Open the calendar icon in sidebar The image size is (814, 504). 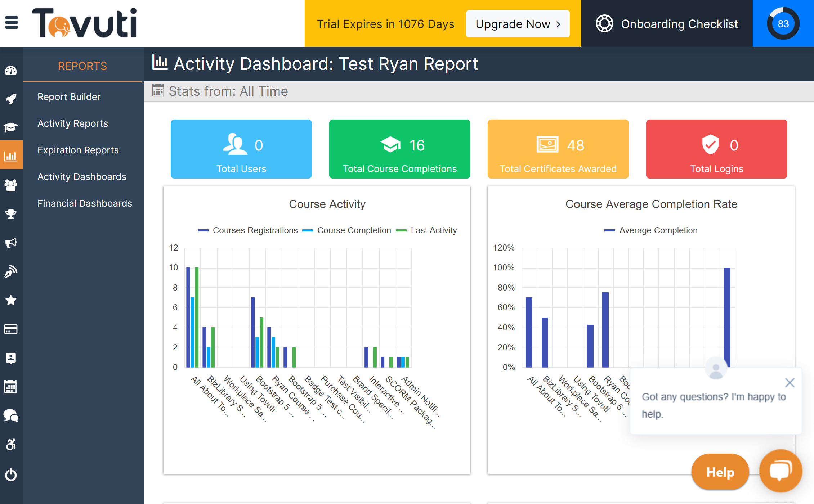(11, 387)
